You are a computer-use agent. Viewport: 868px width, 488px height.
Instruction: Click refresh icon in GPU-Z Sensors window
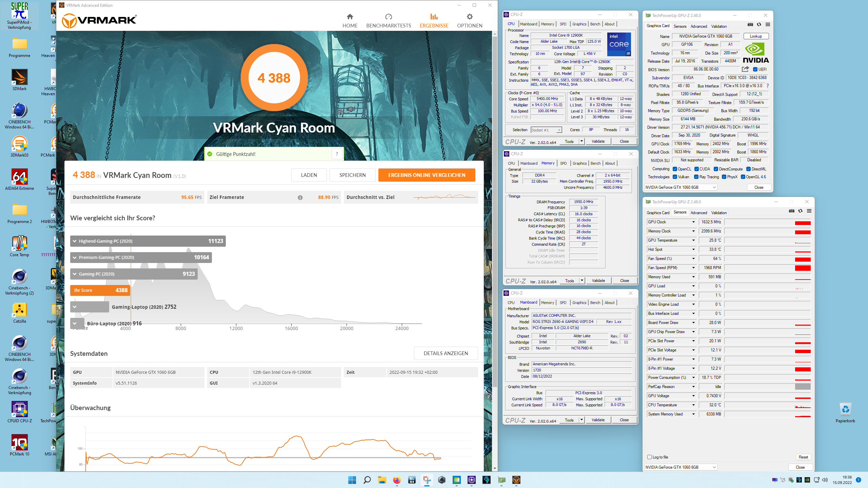801,211
